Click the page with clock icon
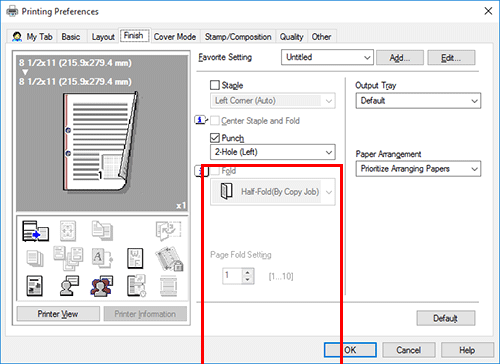 [136, 286]
